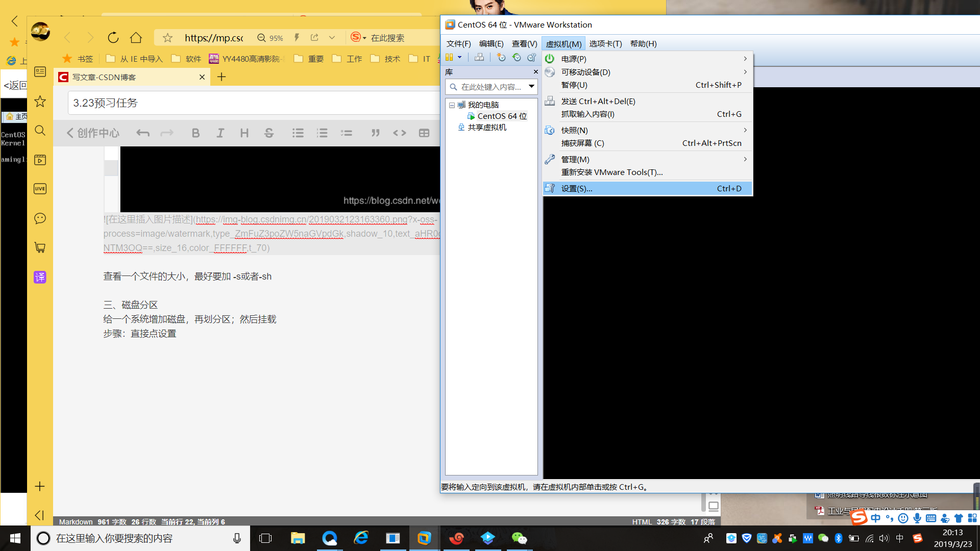Click the bookmark star in the address bar
This screenshot has height=551, width=980.
[167, 38]
